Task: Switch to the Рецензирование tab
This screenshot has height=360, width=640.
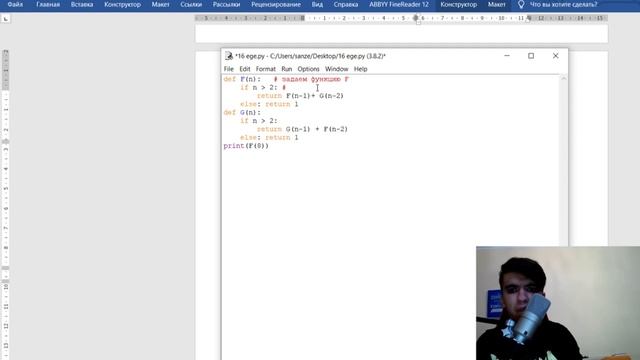Action: pyautogui.click(x=276, y=4)
